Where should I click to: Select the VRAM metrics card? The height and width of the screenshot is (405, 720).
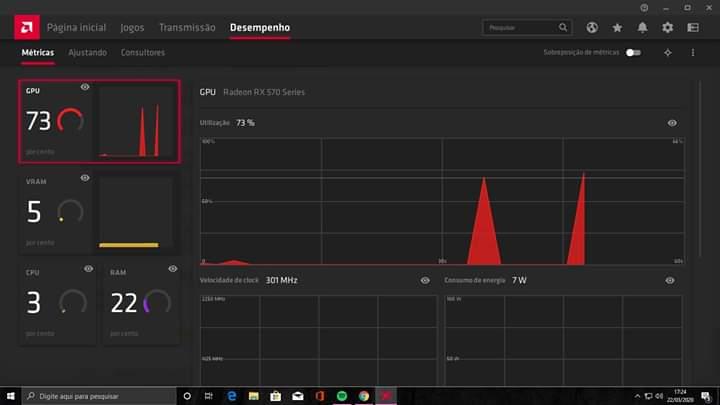(100, 213)
